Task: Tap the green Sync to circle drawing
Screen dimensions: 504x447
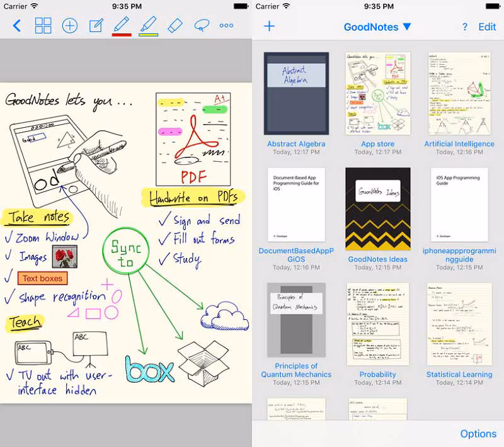Action: click(x=126, y=251)
